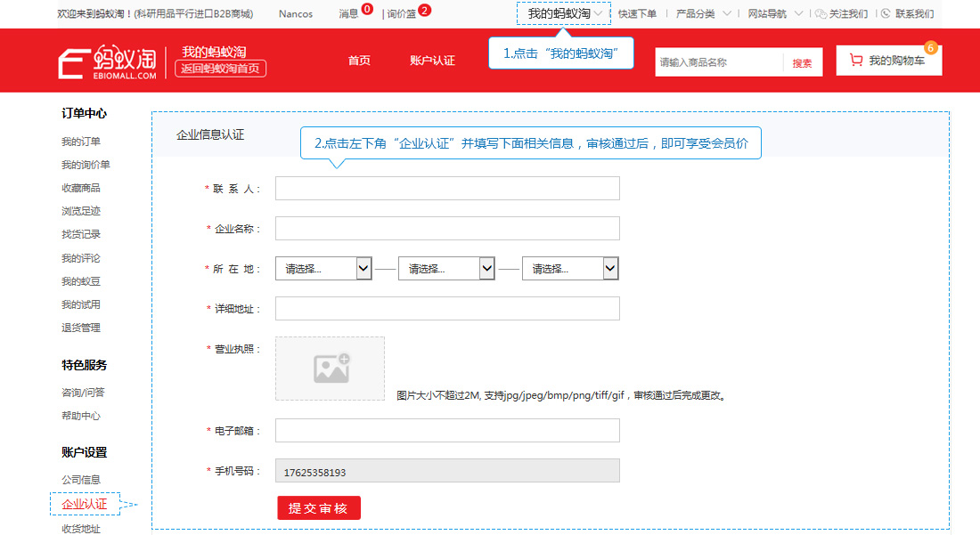Open the shopping cart icon
The image size is (980, 535).
pos(855,60)
